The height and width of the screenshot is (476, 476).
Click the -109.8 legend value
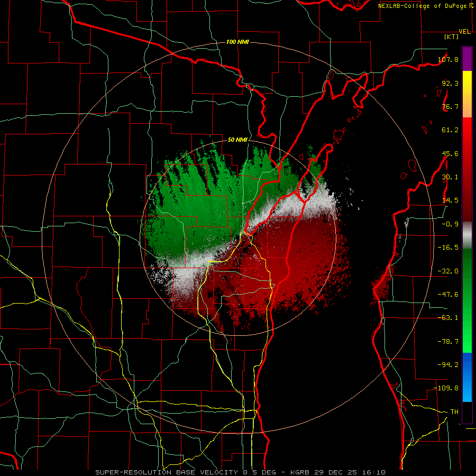pos(446,388)
